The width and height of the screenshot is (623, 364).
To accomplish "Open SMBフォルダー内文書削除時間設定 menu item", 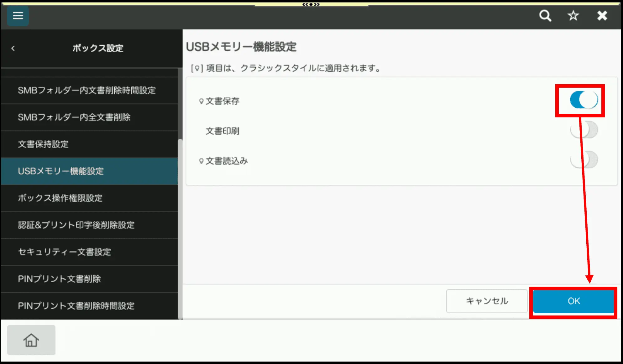I will [87, 90].
